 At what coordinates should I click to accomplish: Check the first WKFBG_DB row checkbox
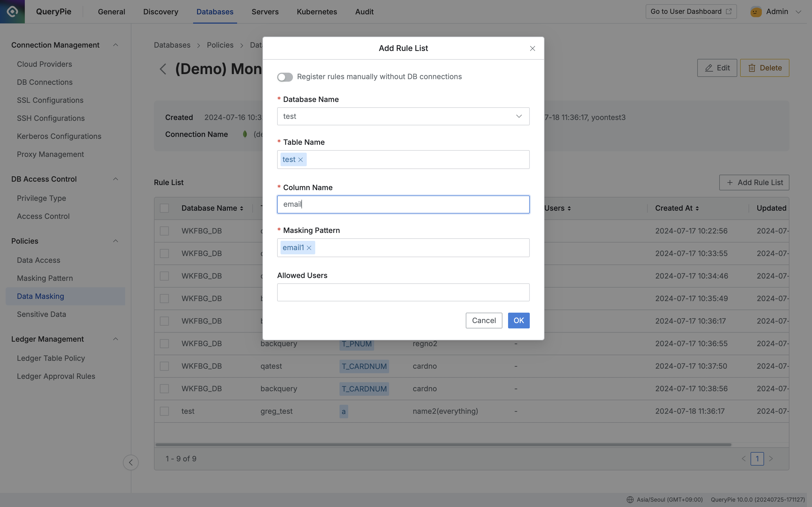click(164, 231)
